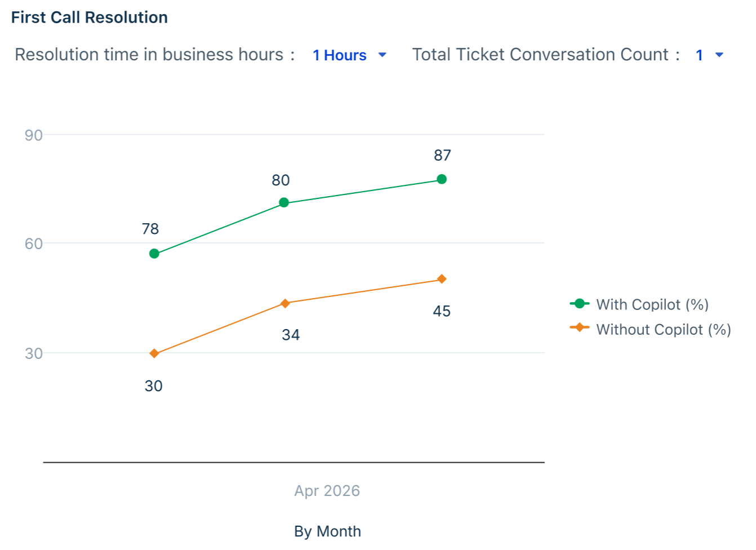Viewport: 756px width, 550px height.
Task: Select the green data point labeled 78
Action: [154, 254]
